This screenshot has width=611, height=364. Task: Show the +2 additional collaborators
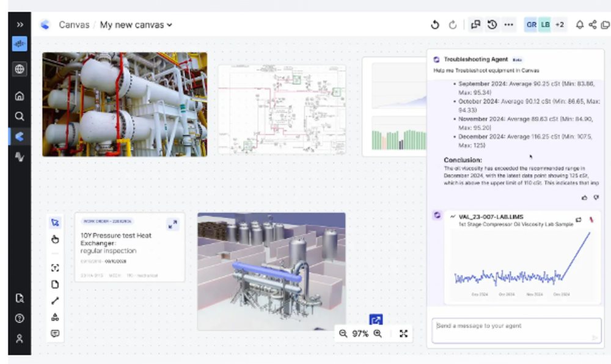560,24
